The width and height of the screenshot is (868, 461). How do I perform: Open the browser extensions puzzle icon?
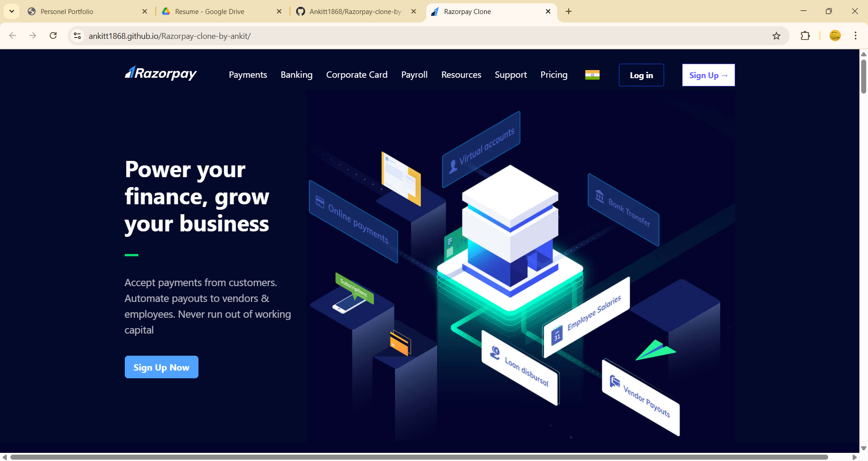click(x=806, y=36)
